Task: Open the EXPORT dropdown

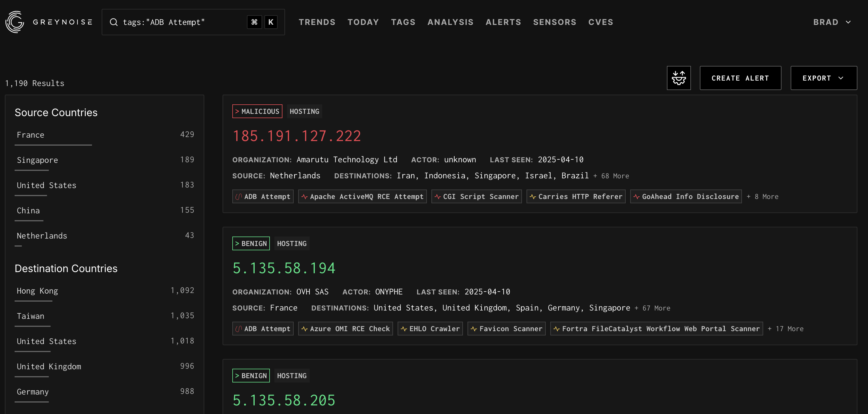Action: [823, 78]
